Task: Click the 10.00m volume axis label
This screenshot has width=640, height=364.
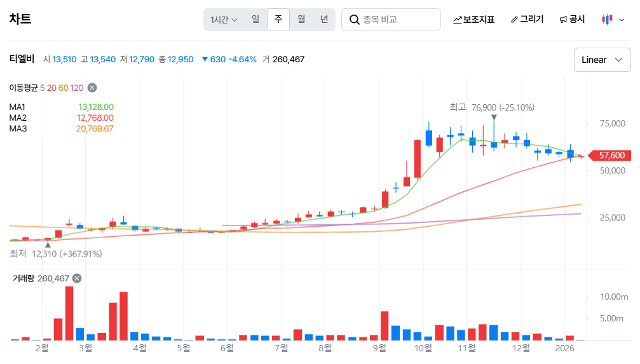Action: tap(614, 297)
